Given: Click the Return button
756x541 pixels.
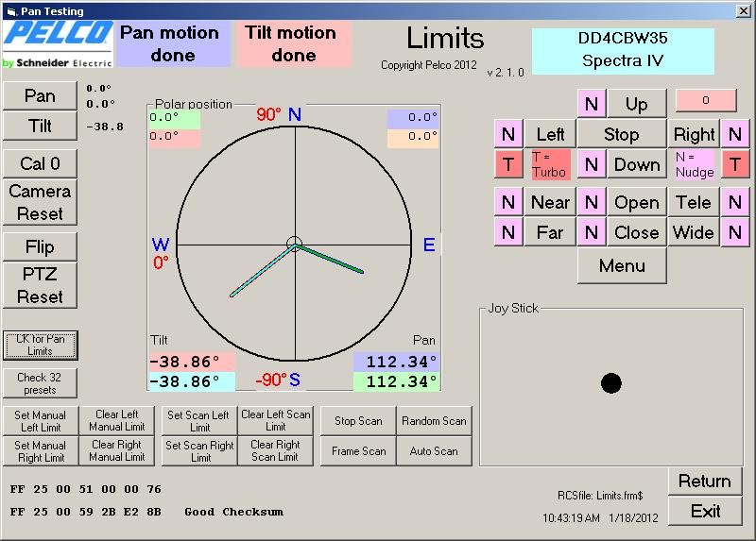Looking at the screenshot, I should point(705,481).
